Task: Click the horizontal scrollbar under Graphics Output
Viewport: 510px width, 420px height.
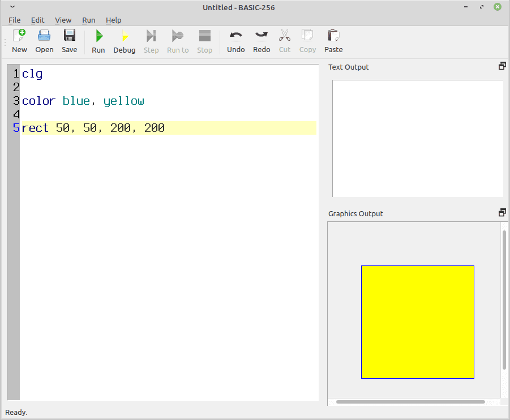Action: pos(410,402)
